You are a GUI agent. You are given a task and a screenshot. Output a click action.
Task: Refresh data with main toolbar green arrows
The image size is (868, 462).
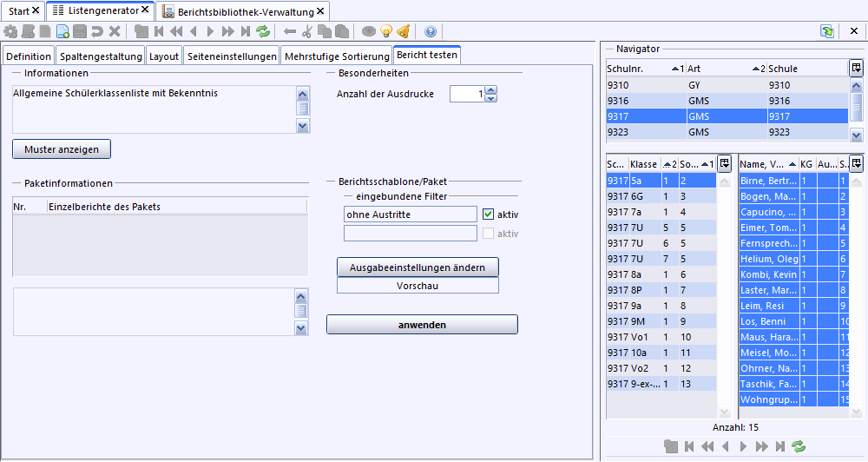point(263,31)
